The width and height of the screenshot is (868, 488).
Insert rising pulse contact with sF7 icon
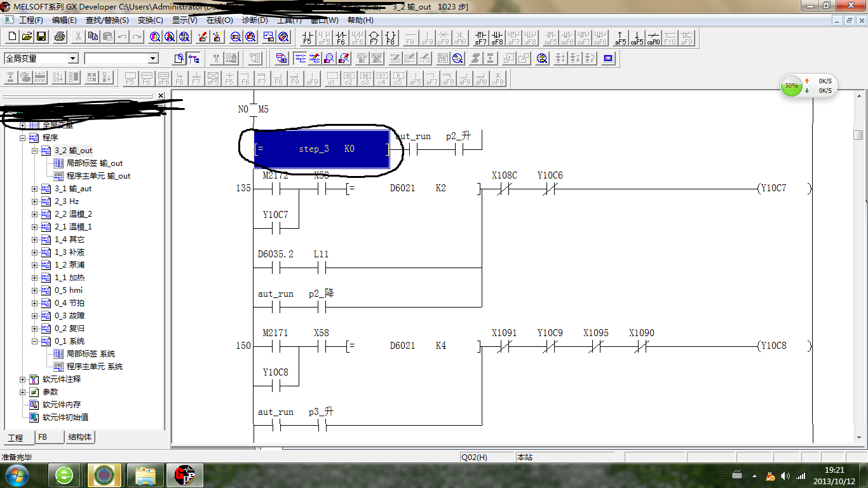(480, 37)
